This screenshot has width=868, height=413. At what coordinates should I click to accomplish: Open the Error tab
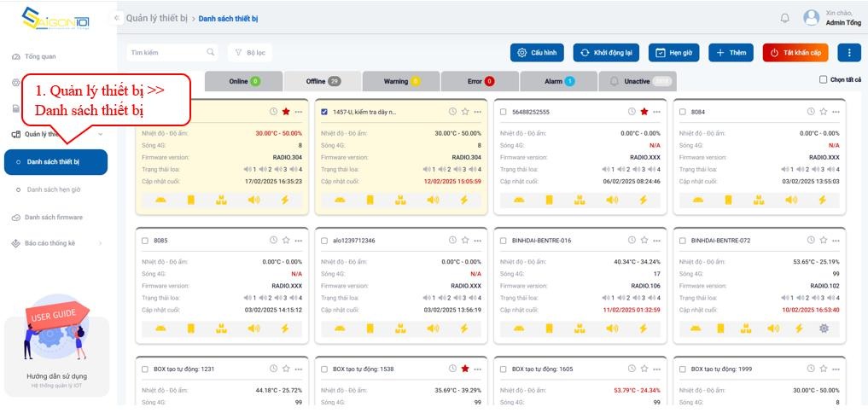tap(480, 81)
